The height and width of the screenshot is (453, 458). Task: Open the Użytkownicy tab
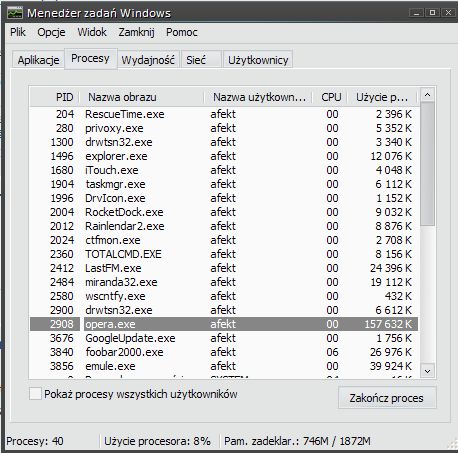(258, 60)
